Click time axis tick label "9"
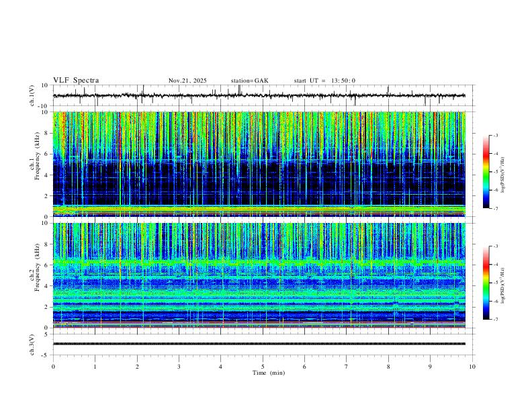 430,367
